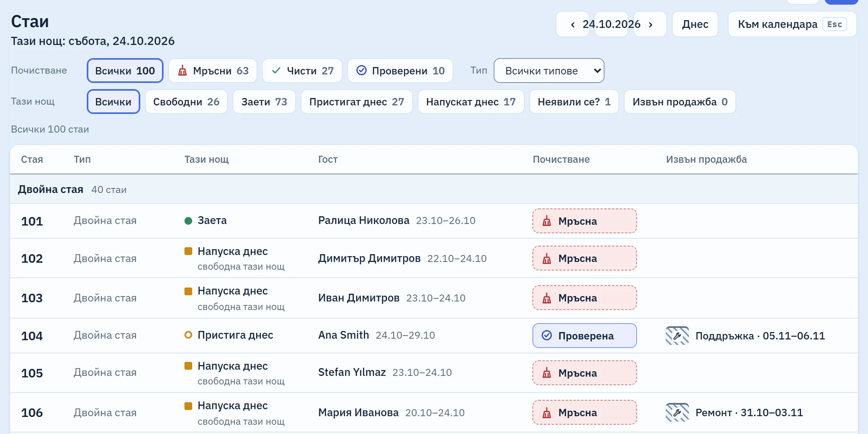Open the Всички типове type dropdown

[549, 71]
